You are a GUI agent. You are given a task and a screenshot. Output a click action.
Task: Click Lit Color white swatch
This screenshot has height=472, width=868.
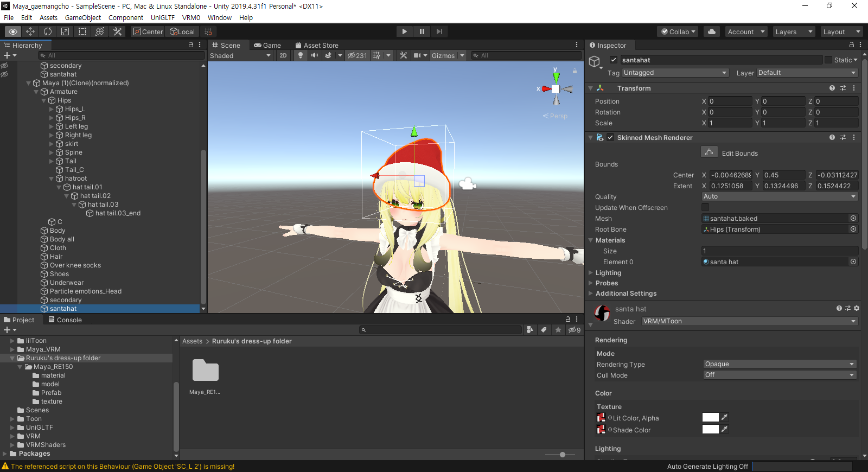[x=710, y=417]
